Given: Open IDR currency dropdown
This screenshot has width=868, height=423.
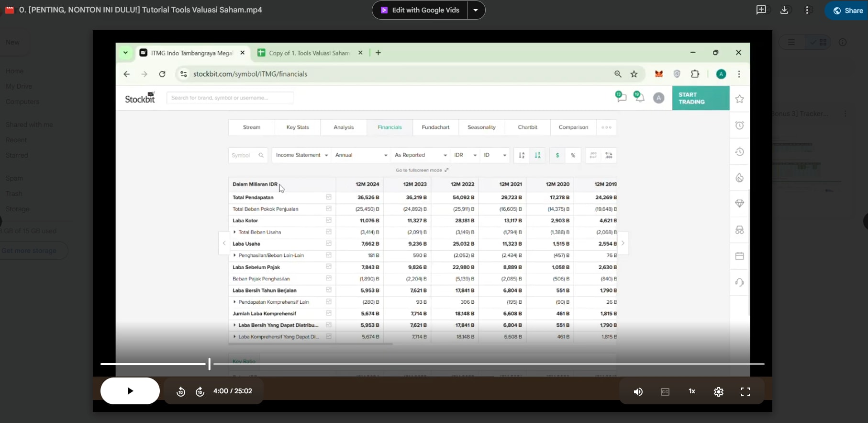Looking at the screenshot, I should point(465,155).
